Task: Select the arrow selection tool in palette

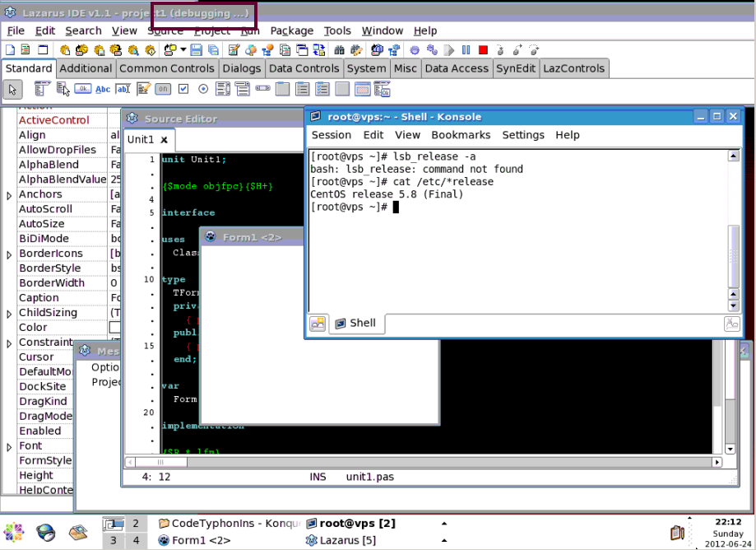Action: click(12, 89)
